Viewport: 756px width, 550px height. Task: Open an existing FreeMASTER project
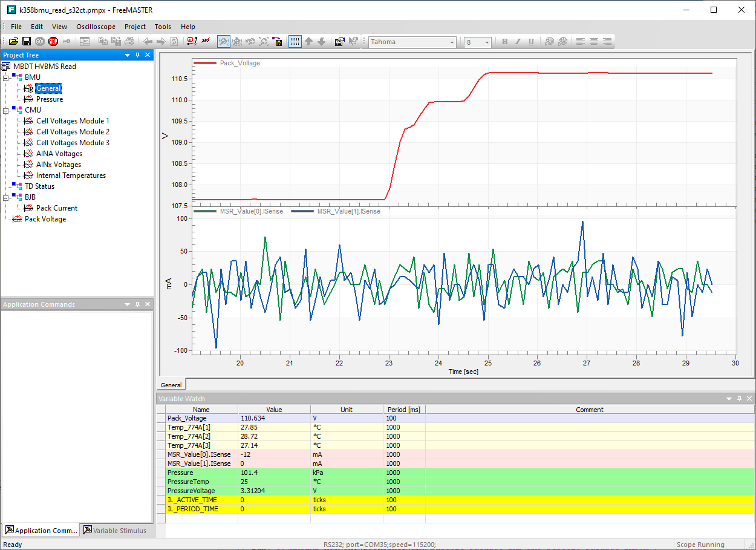(13, 41)
